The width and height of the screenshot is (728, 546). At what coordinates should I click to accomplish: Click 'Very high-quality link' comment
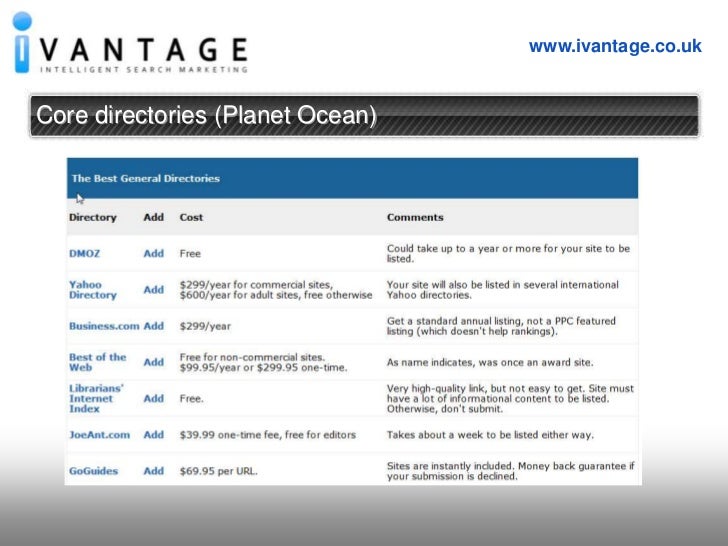pyautogui.click(x=510, y=398)
